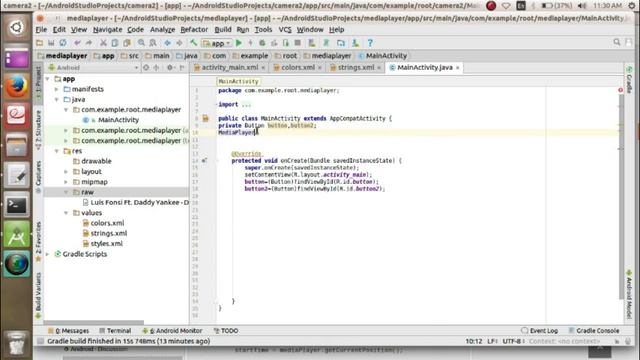Open Firefox from the Ubuntu dock
640x360 pixels.
(17, 86)
